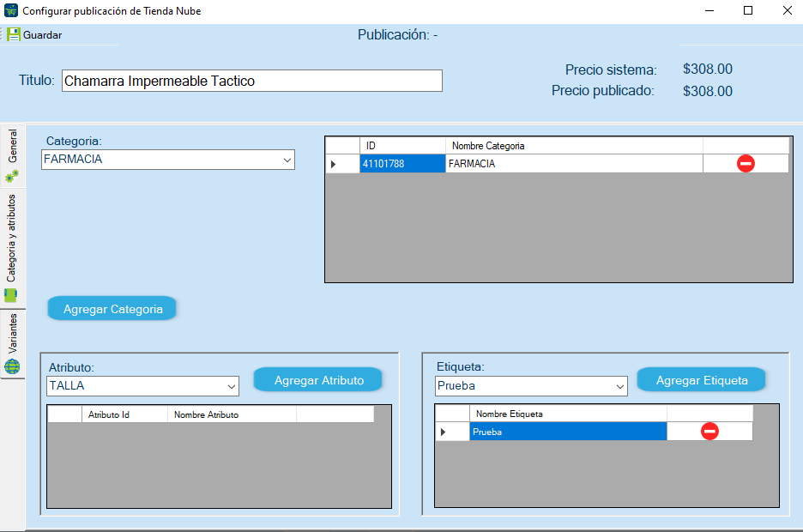Click the Atributo Id column header

[125, 414]
